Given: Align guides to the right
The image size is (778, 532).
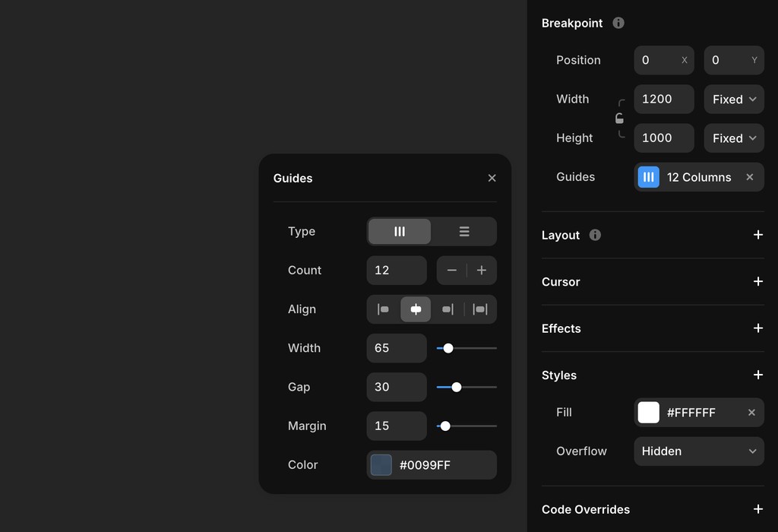Looking at the screenshot, I should [x=448, y=309].
